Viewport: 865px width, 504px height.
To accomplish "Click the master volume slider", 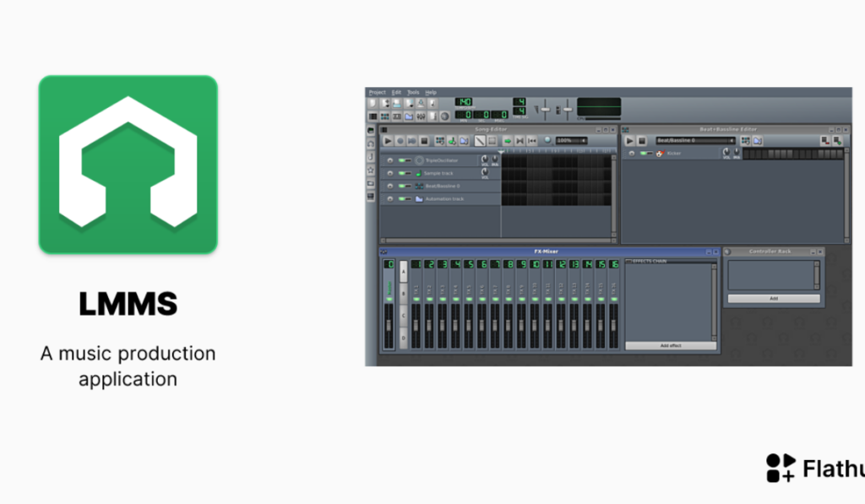I will [x=546, y=110].
